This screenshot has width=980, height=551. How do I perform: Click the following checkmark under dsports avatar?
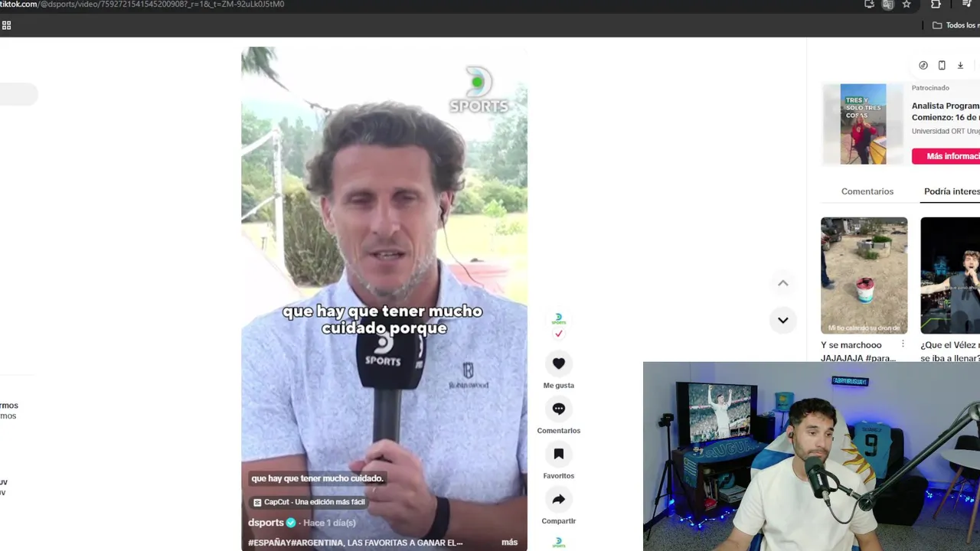pos(558,334)
